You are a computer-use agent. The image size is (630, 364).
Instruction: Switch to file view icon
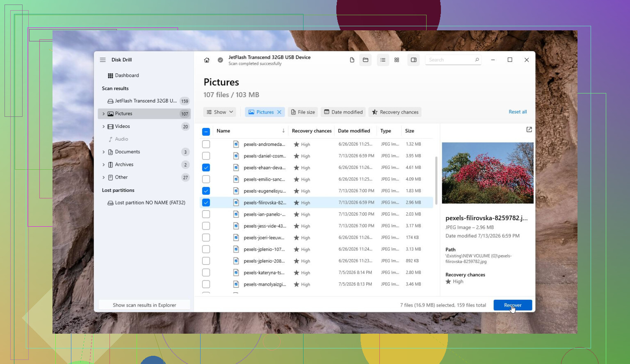pos(352,60)
